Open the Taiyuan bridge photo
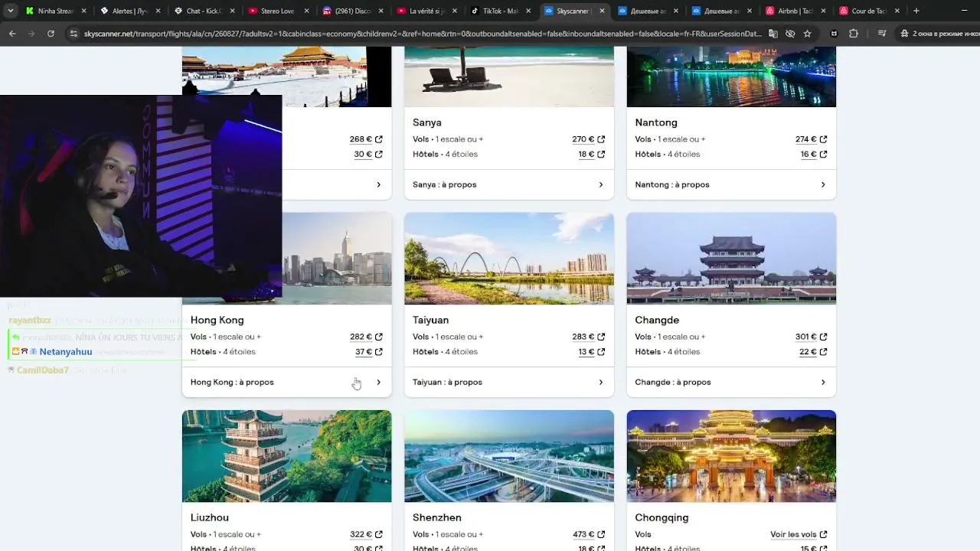The width and height of the screenshot is (980, 551). pos(509,259)
